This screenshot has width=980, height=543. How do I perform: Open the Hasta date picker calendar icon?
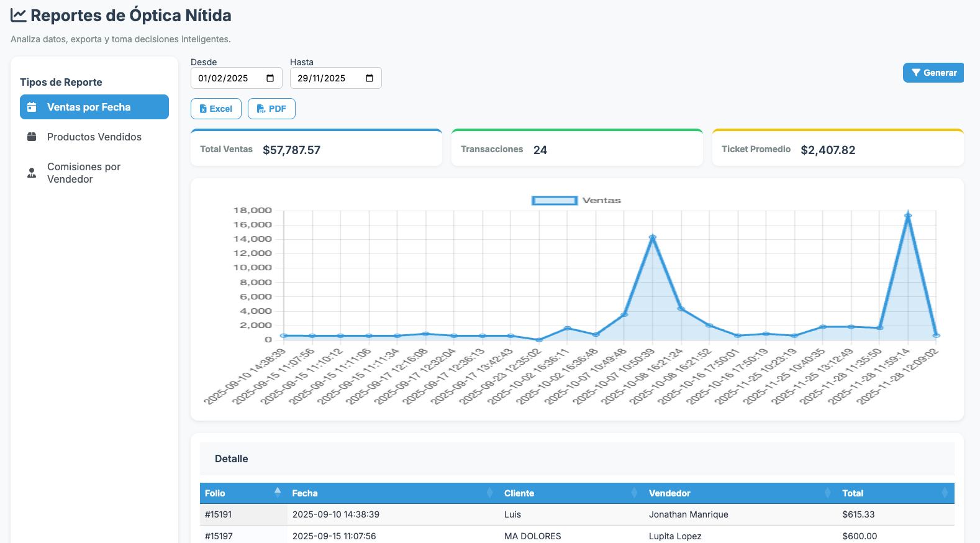(x=370, y=78)
